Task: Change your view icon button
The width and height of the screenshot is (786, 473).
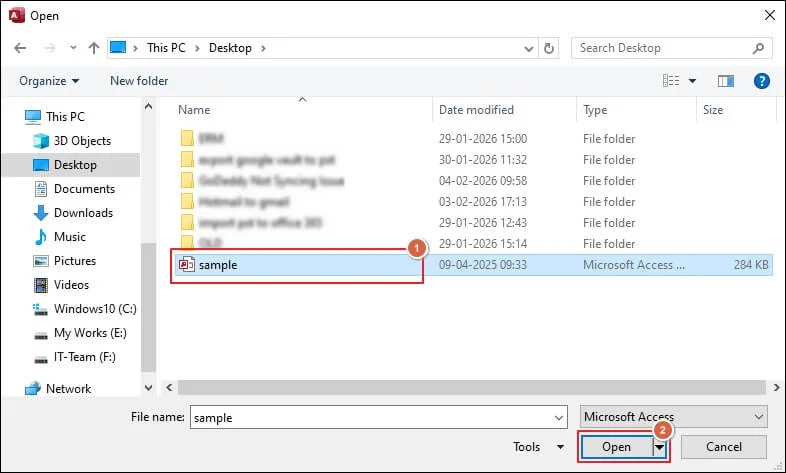Action: coord(671,81)
